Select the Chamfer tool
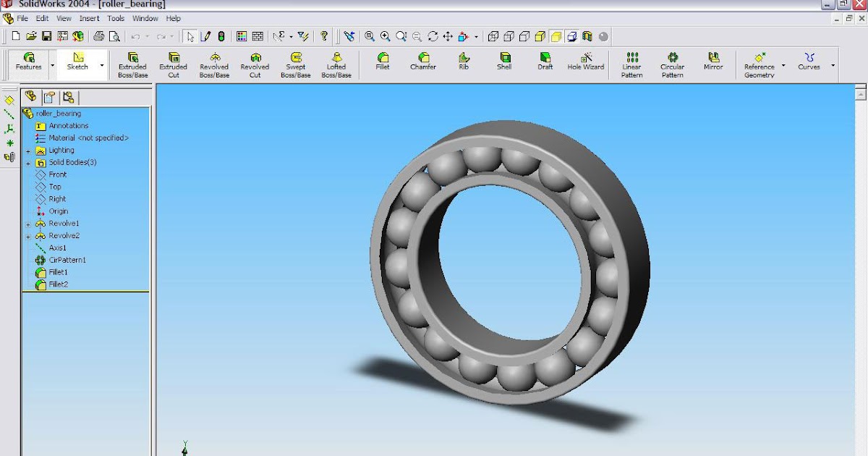Viewport: 868px width, 456px height. coord(423,62)
